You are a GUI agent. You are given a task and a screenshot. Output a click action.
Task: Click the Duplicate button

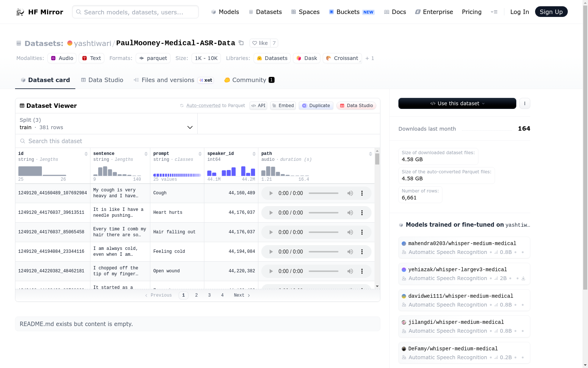[x=316, y=106]
